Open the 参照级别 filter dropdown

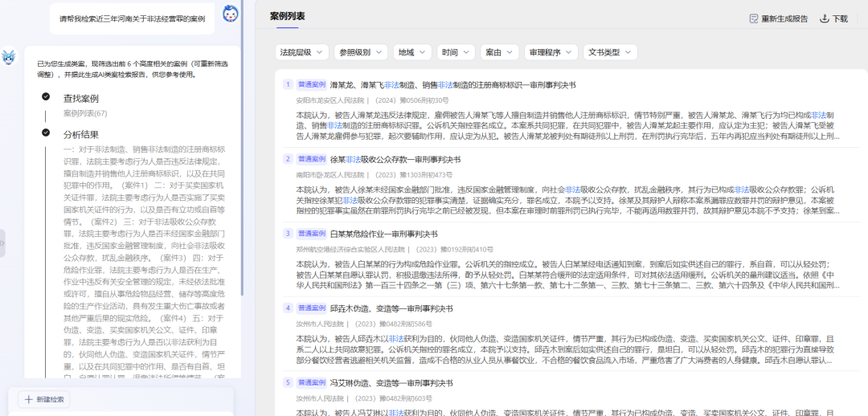pyautogui.click(x=360, y=52)
